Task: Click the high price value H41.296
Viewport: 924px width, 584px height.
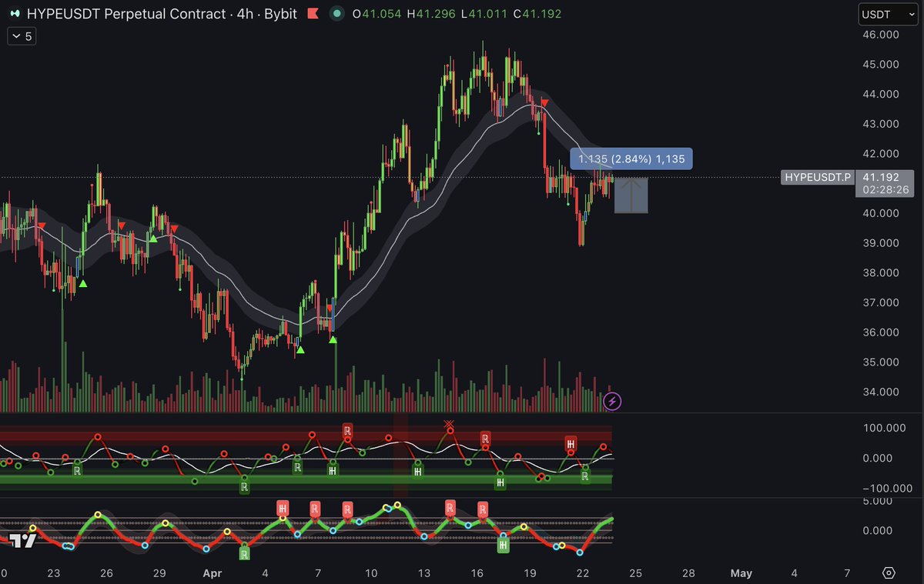Action: 431,14
